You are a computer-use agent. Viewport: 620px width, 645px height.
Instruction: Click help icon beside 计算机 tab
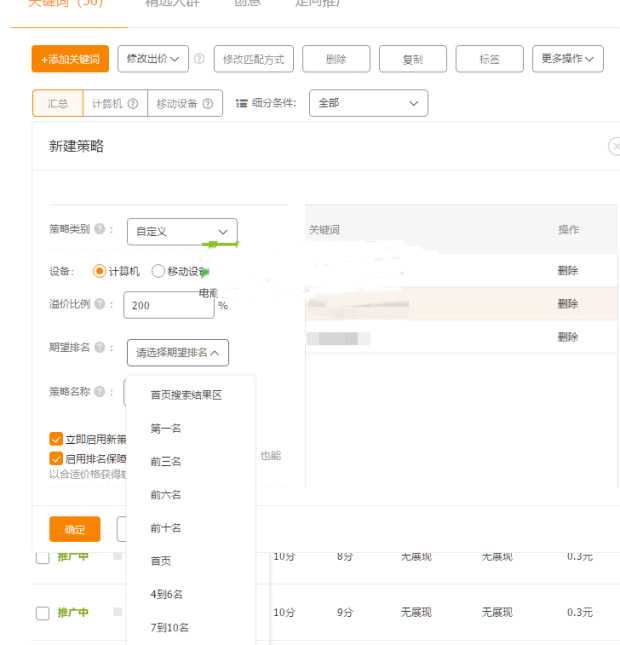[133, 104]
